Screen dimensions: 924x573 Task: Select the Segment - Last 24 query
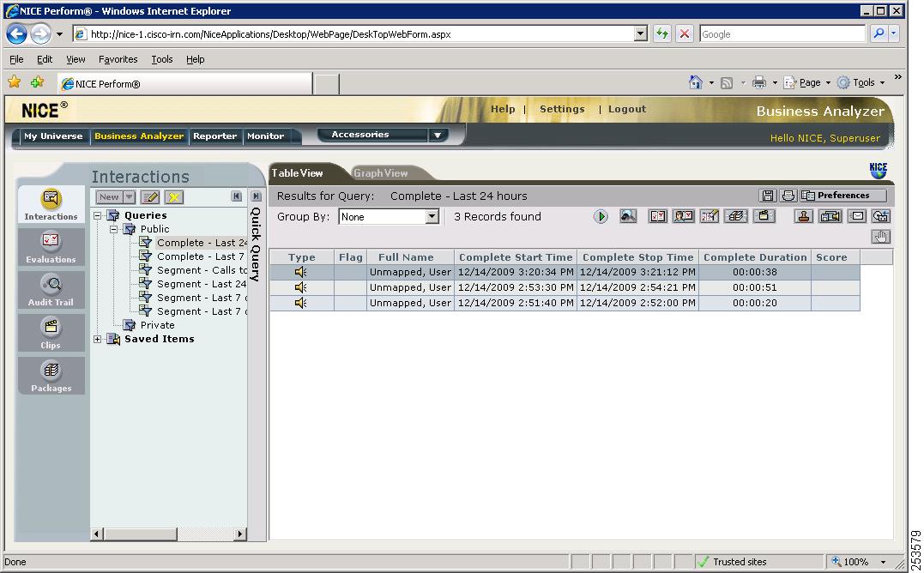pos(201,284)
